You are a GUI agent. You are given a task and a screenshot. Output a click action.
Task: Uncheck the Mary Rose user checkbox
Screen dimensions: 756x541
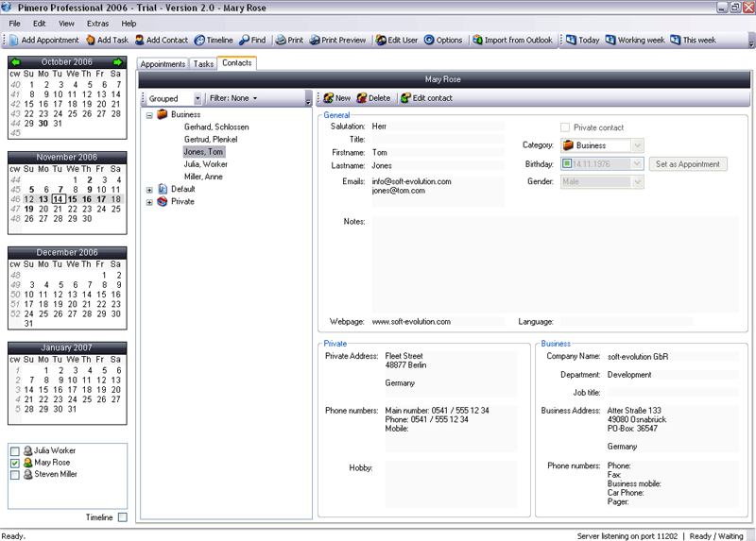pyautogui.click(x=15, y=463)
